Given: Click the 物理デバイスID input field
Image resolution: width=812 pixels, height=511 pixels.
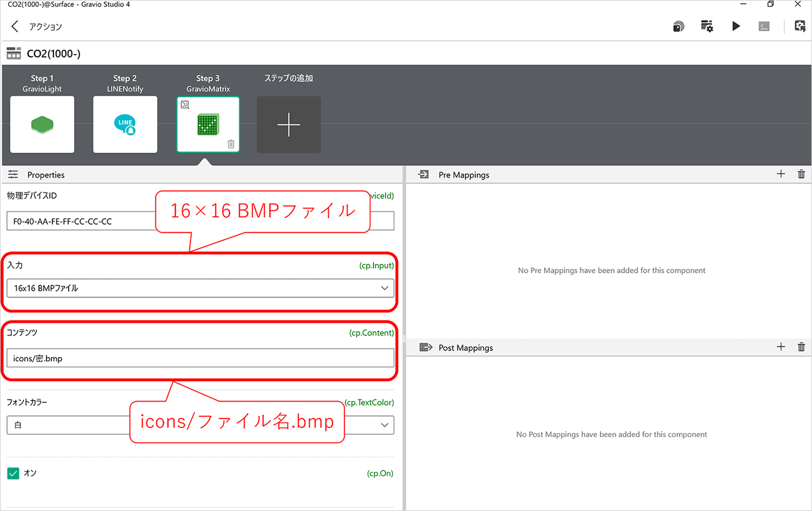Looking at the screenshot, I should coord(200,221).
